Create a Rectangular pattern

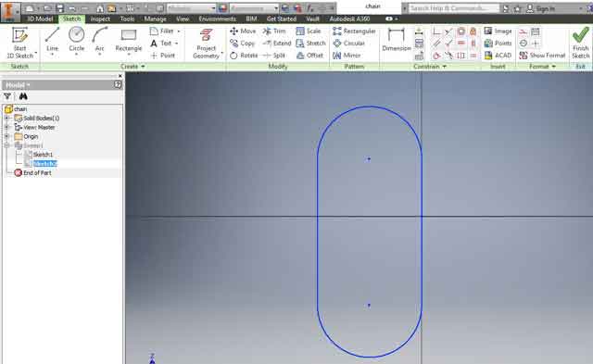[354, 31]
